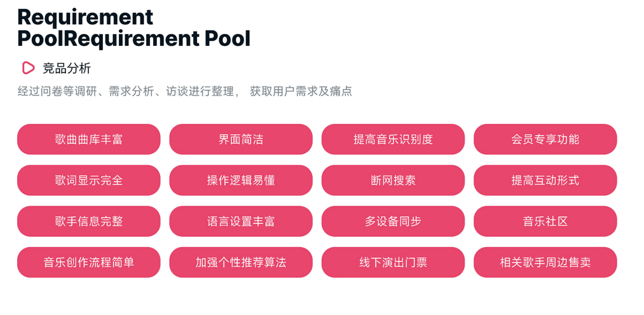Select the 歌词显示完全 pill
Screen dimensions: 644x315
[89, 180]
